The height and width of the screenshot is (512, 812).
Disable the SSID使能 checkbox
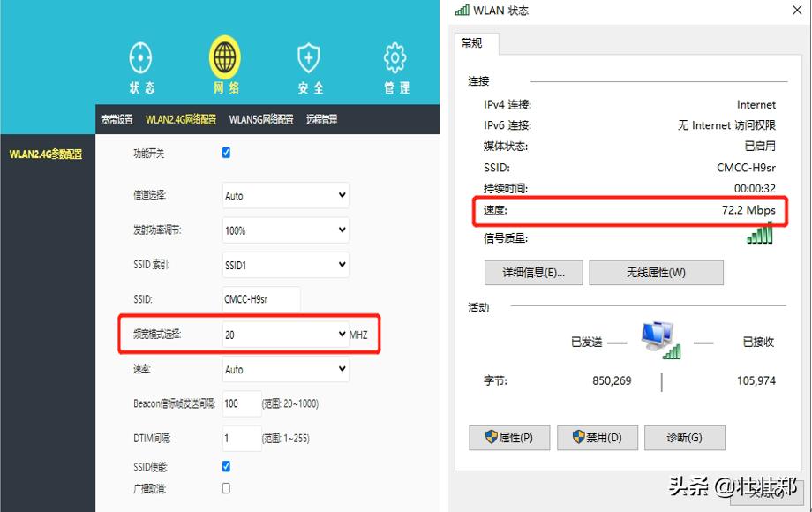click(226, 466)
